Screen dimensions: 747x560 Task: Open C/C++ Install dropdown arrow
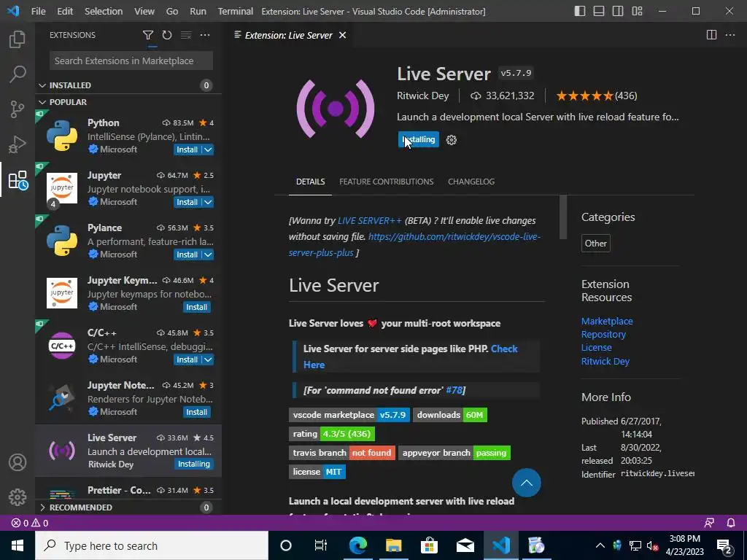tap(208, 359)
